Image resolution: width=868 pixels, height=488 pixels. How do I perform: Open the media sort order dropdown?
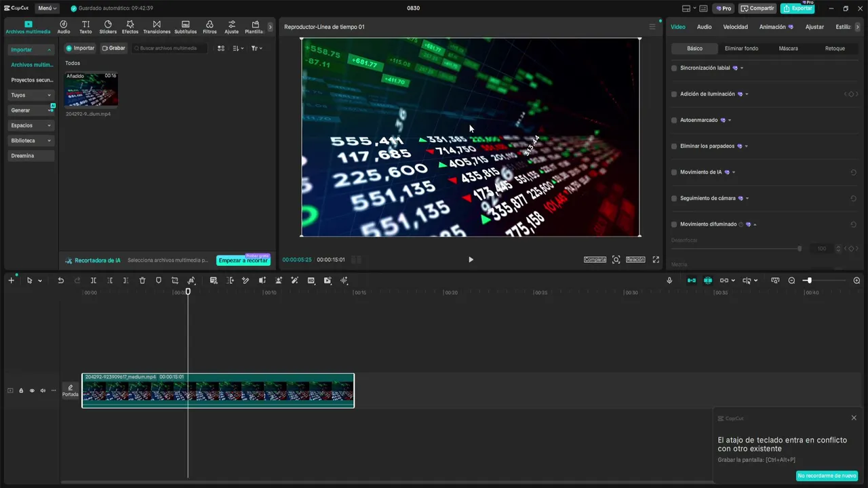238,48
